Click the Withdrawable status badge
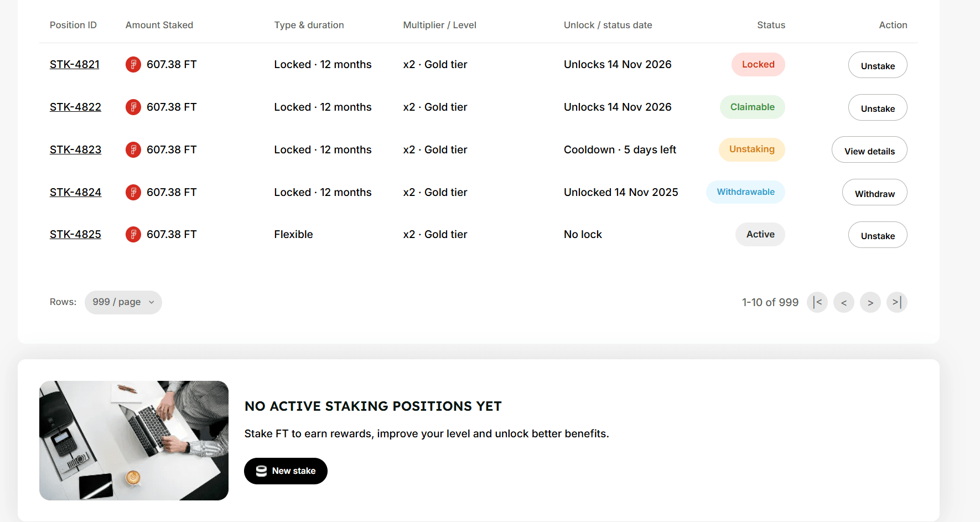 pyautogui.click(x=745, y=192)
